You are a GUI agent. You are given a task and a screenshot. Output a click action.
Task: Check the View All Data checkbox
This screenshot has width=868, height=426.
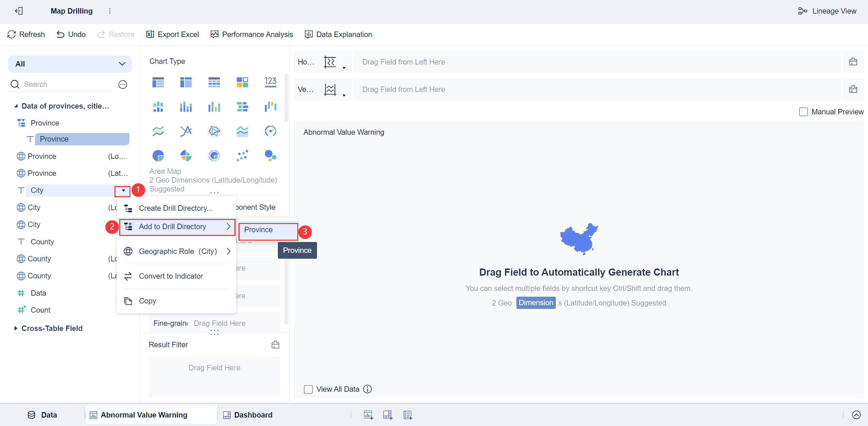click(x=308, y=389)
